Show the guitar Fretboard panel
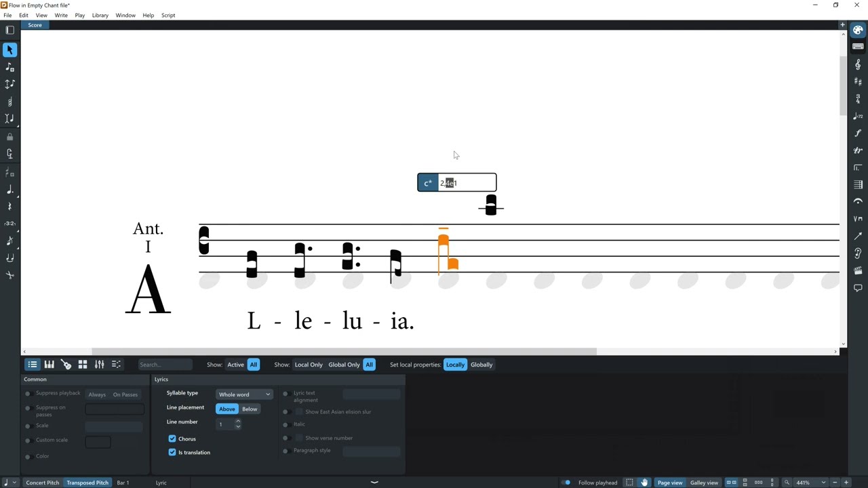The height and width of the screenshot is (488, 868). (66, 365)
